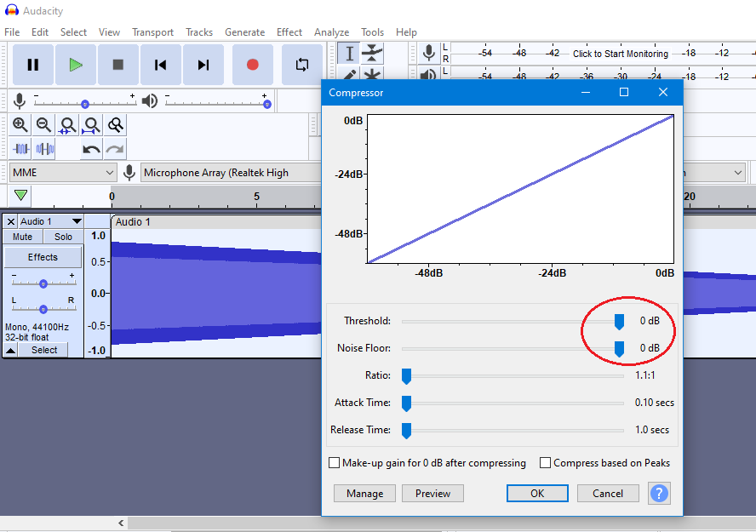Click the Zoom In magnifier icon
Image resolution: width=756 pixels, height=532 pixels.
pyautogui.click(x=19, y=124)
